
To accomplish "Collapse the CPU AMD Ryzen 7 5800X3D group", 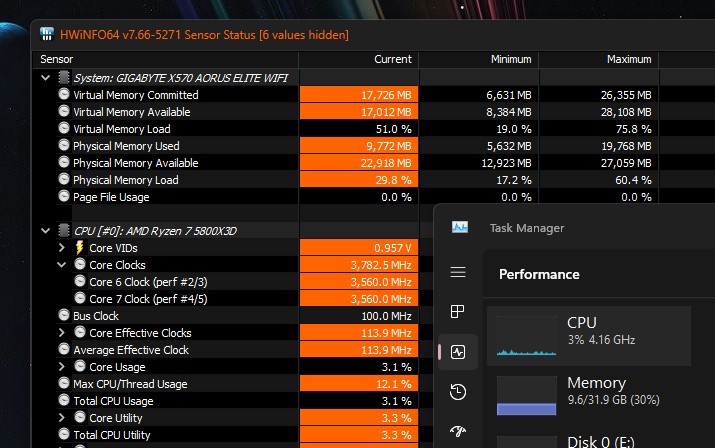I will (46, 231).
